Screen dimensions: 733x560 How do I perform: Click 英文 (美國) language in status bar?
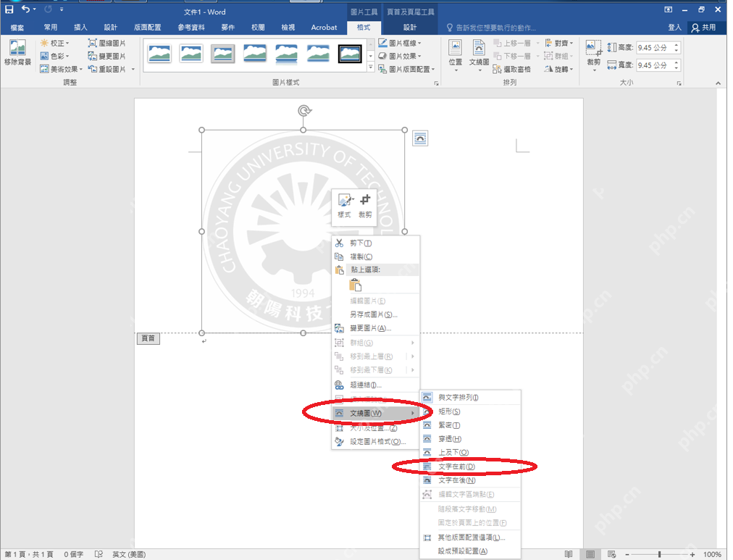point(129,554)
